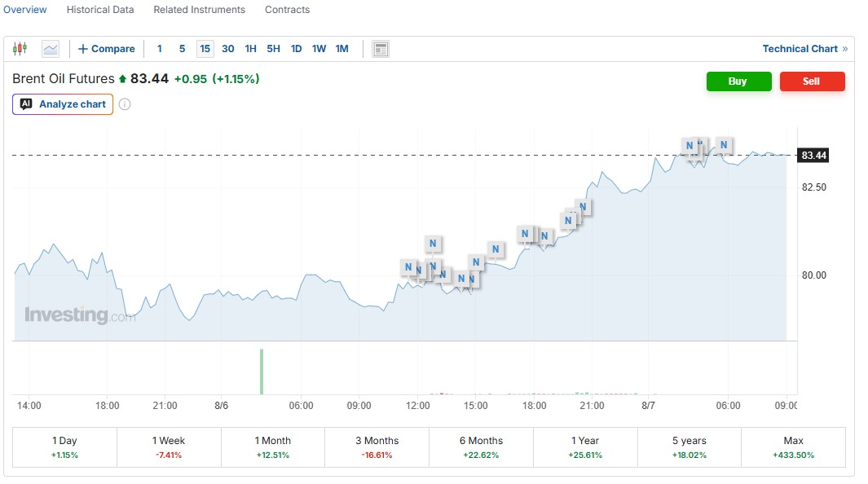Open news marker N above 12:00 cluster

click(433, 243)
